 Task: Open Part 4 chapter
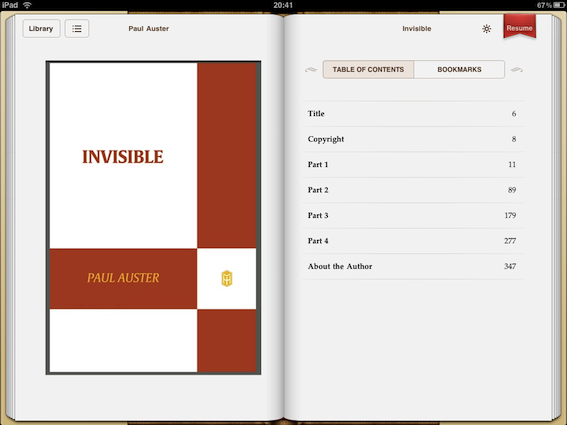click(413, 241)
